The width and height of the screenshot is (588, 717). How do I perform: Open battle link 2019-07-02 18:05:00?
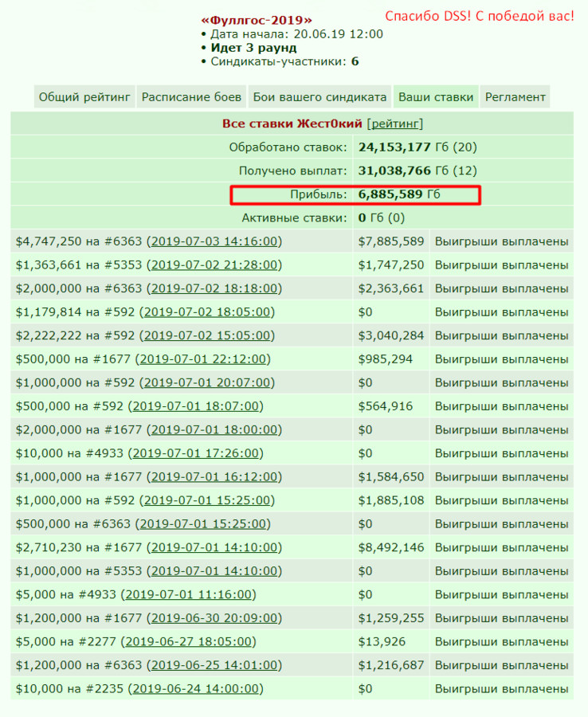pyautogui.click(x=207, y=312)
